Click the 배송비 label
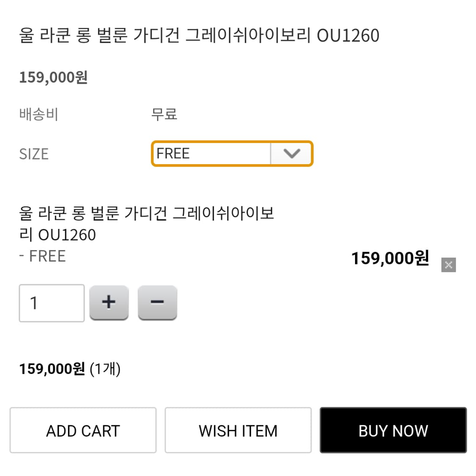The image size is (476, 476). [37, 113]
